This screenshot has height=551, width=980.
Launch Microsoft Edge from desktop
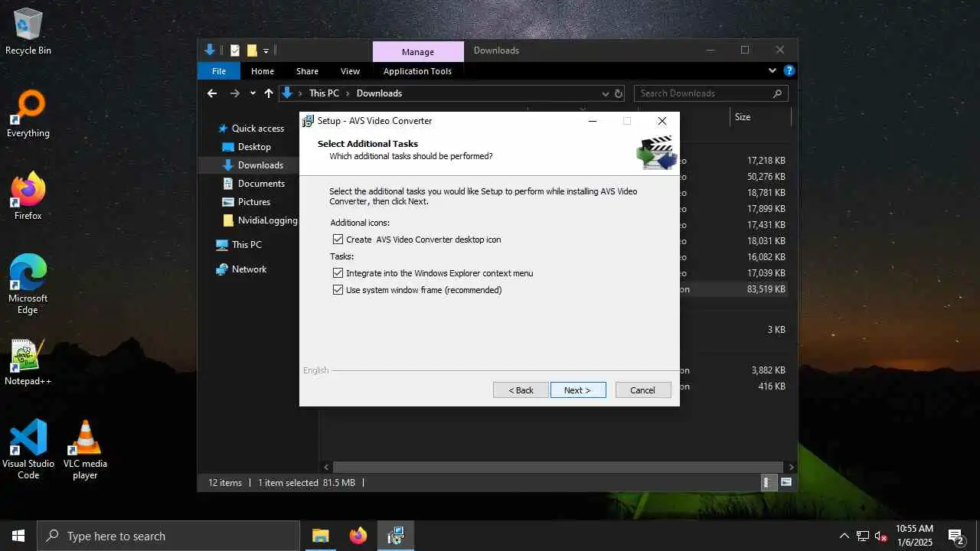[x=28, y=285]
